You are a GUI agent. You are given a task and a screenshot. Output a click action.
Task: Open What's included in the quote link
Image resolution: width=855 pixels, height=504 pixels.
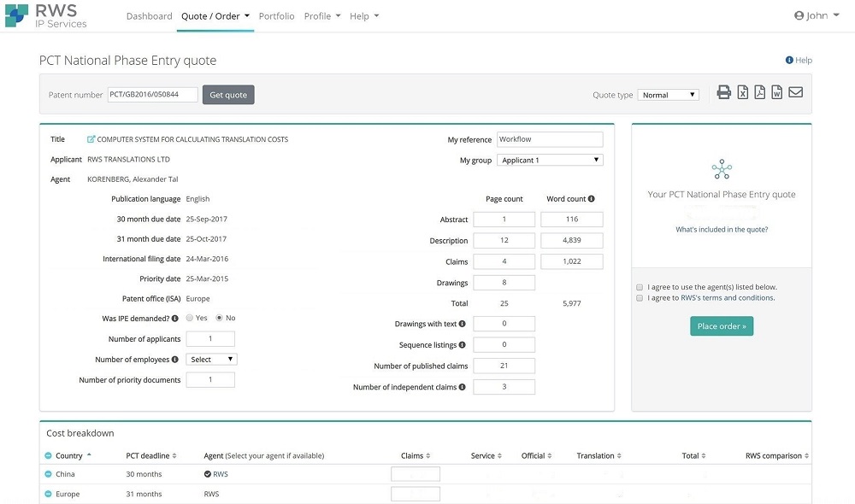(722, 230)
